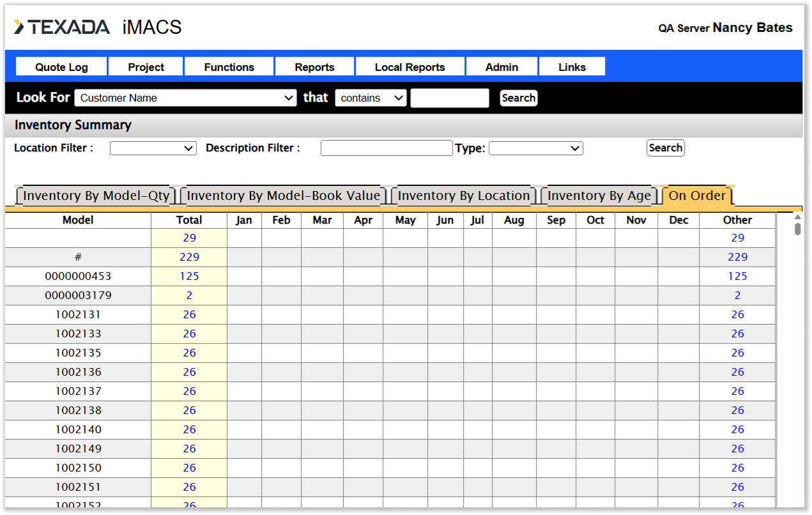Open the Functions menu
Viewport: 812px width, 515px height.
[x=229, y=67]
